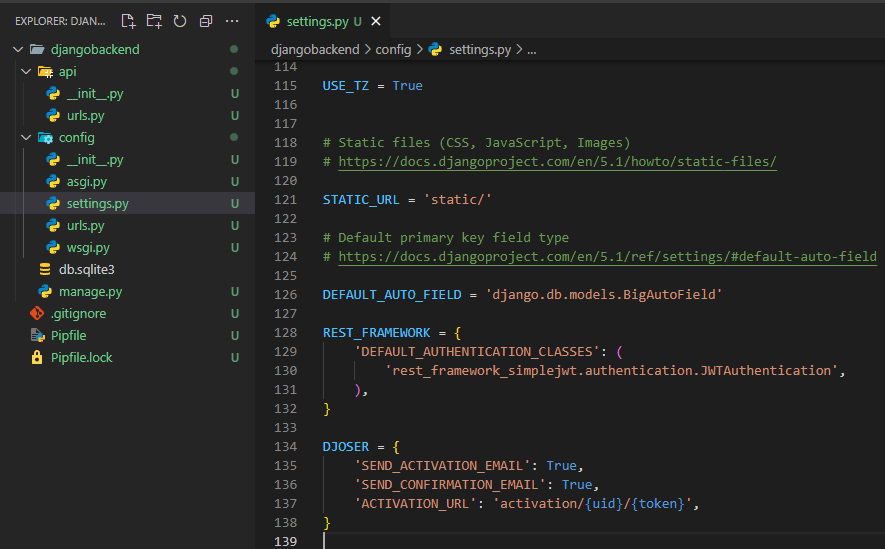Open the default-auto-field documentation link
The width and height of the screenshot is (885, 549).
tap(607, 257)
